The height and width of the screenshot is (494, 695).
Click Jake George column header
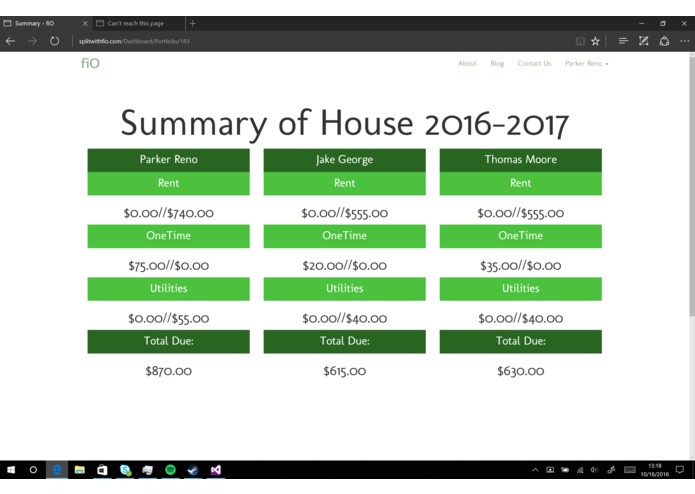(x=344, y=160)
